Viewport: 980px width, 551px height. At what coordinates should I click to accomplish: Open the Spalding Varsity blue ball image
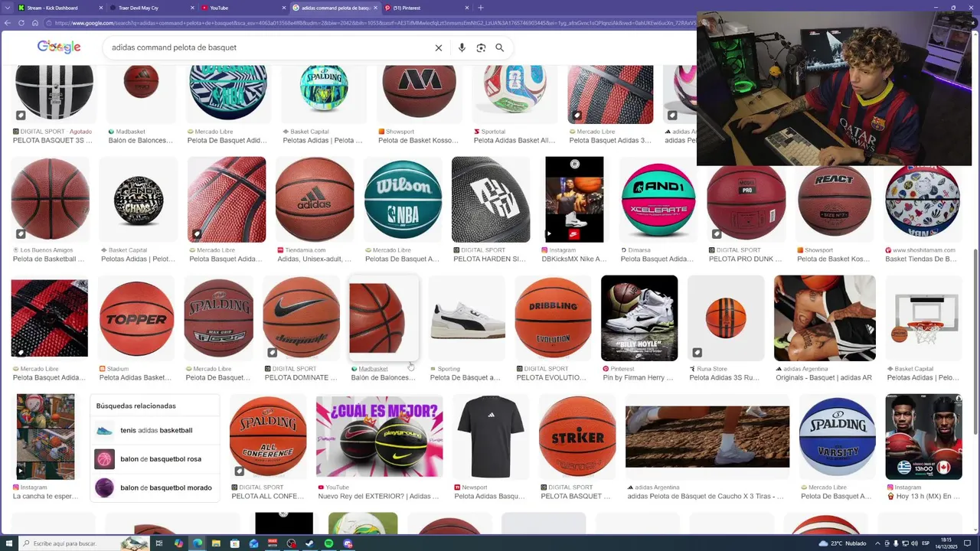pos(838,436)
